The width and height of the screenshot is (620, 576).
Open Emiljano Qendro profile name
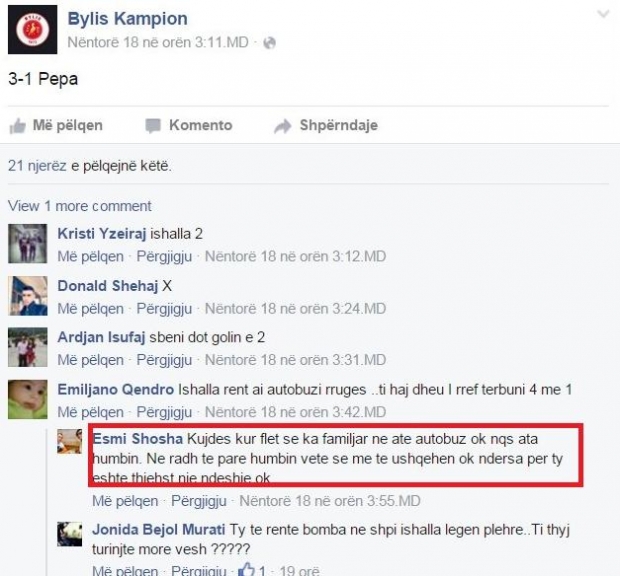point(116,389)
